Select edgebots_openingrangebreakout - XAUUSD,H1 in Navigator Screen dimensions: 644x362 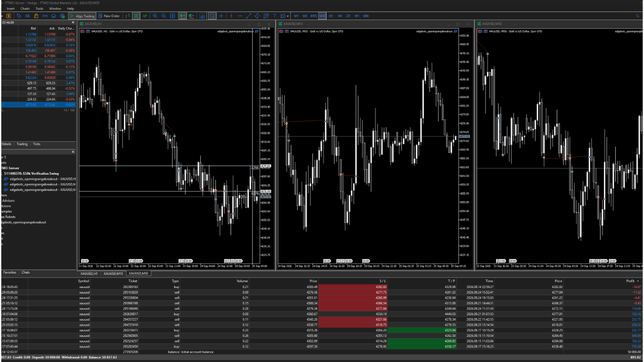39,178
